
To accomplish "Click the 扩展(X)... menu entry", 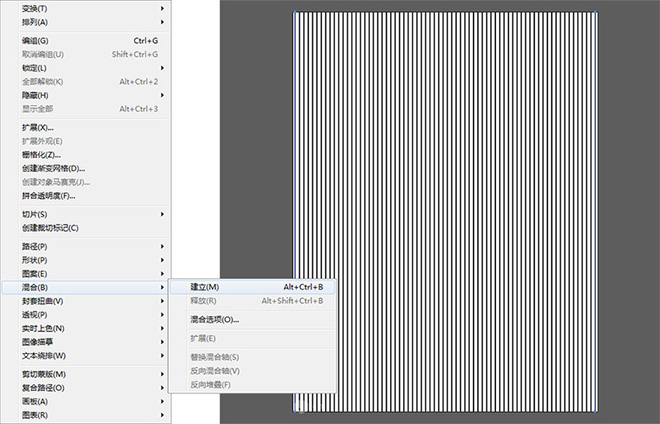I will [38, 127].
